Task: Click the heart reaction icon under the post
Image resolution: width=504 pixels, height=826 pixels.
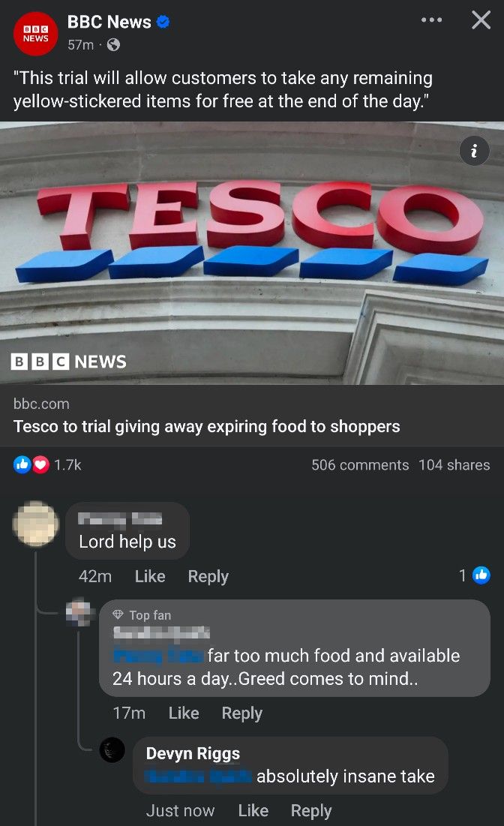Action: (x=40, y=464)
